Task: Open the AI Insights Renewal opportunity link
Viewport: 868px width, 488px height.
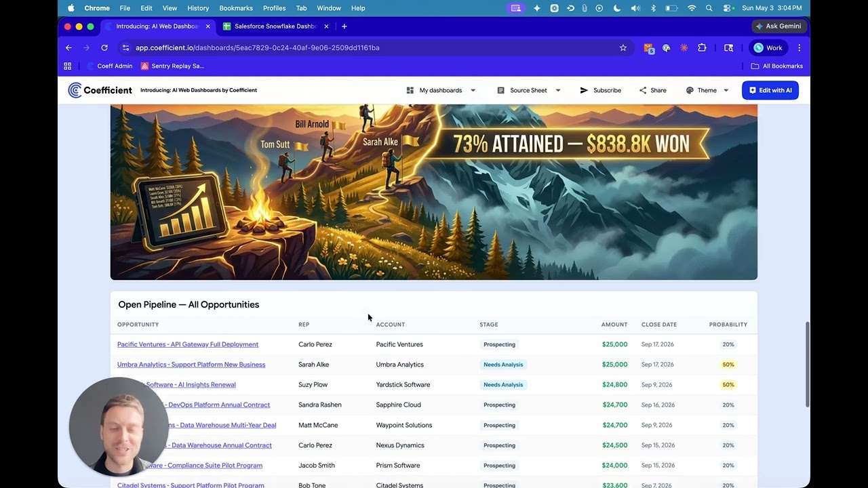Action: [191, 385]
